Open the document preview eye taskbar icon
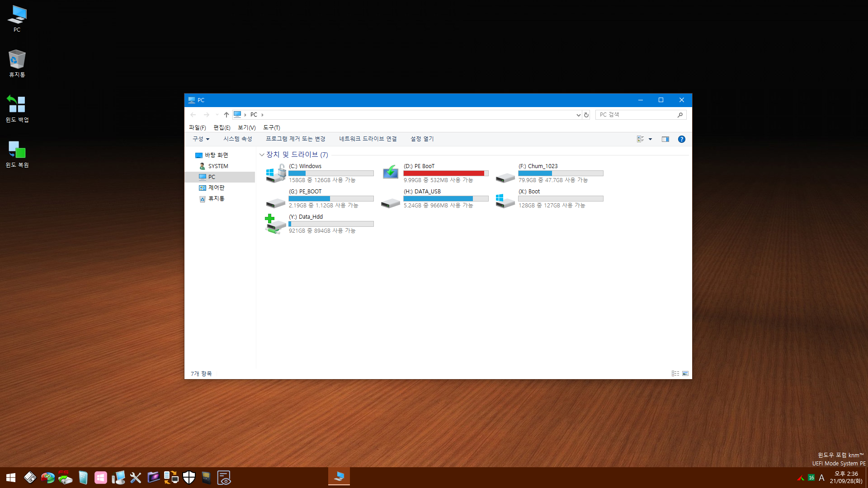 tap(224, 478)
